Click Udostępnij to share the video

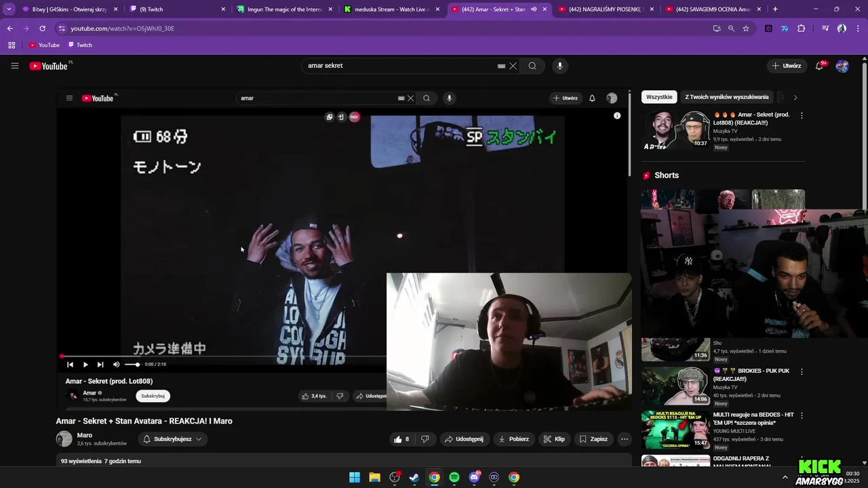click(x=464, y=439)
